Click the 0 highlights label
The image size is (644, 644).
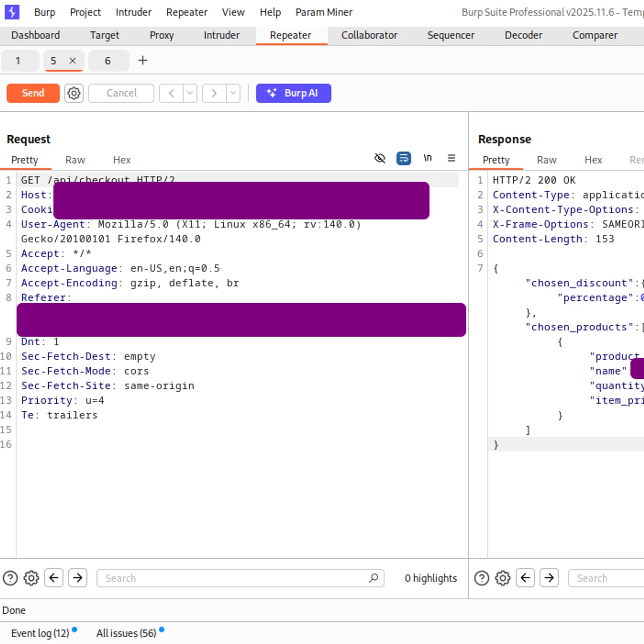pyautogui.click(x=431, y=578)
